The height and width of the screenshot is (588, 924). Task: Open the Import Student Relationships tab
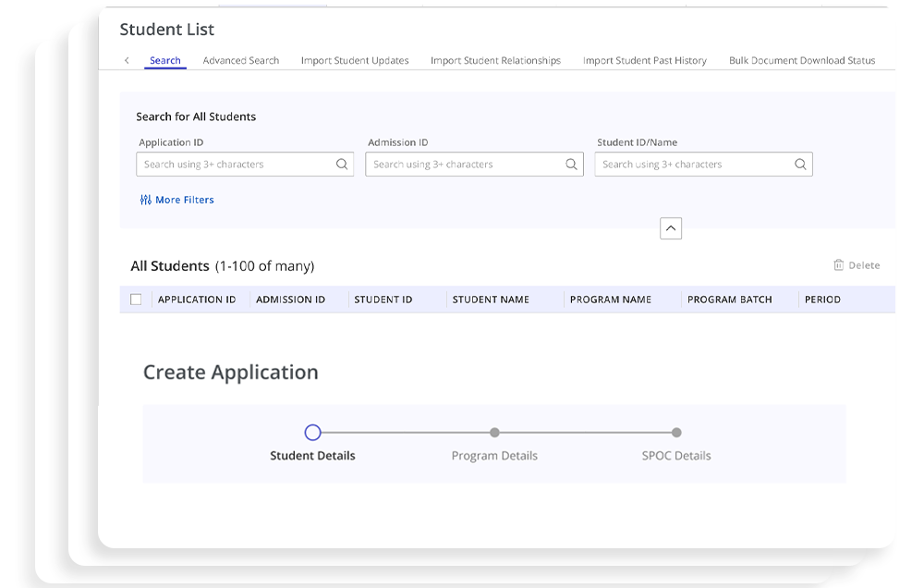click(x=495, y=61)
